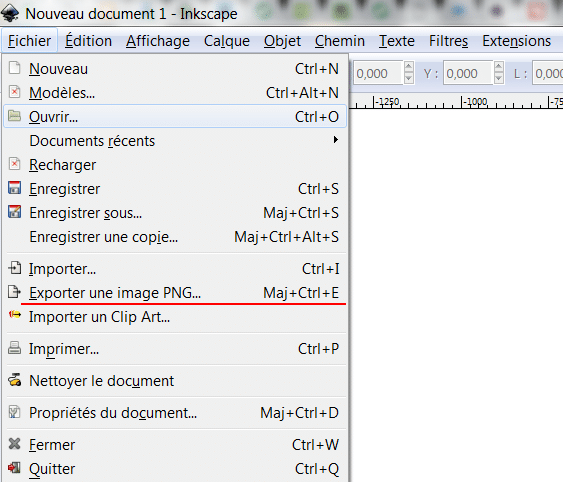Select Fermer in the Fichier menu

(175, 445)
